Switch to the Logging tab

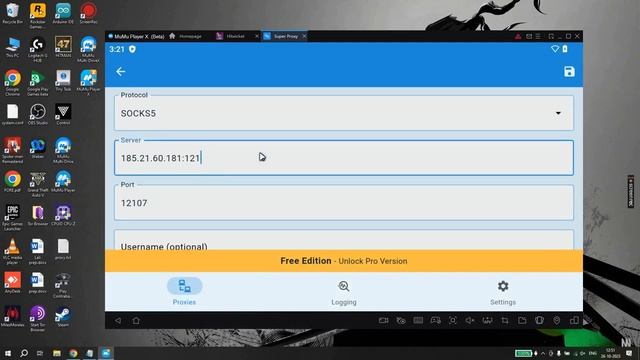tap(344, 292)
